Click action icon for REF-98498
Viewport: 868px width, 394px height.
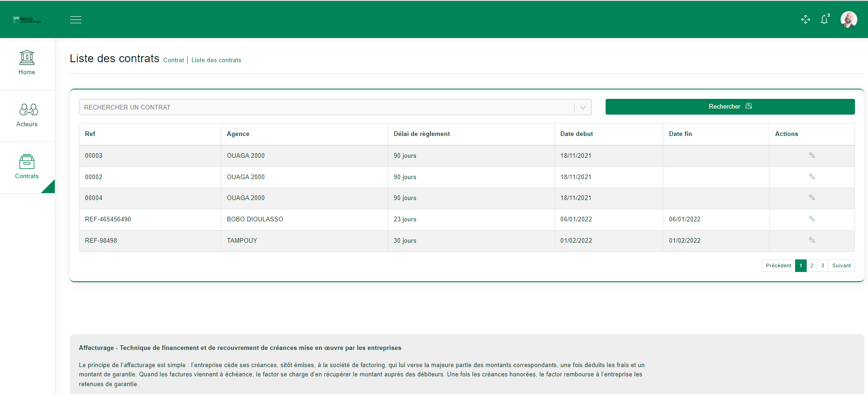click(x=812, y=240)
